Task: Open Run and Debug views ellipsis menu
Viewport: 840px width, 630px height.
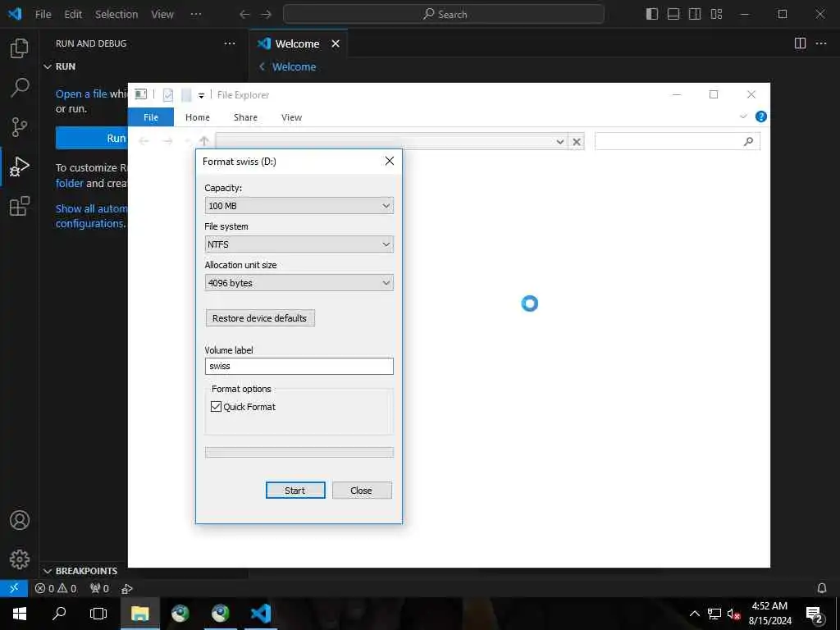Action: click(x=230, y=43)
